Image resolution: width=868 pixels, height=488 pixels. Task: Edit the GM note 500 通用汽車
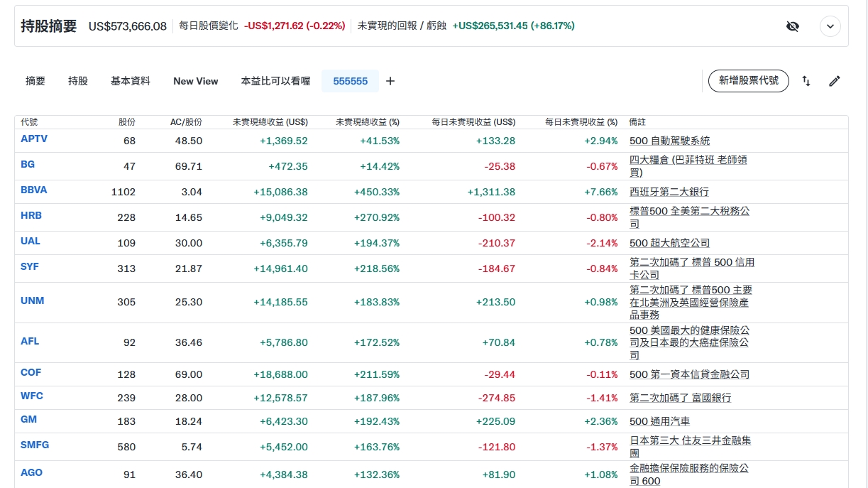click(x=660, y=421)
